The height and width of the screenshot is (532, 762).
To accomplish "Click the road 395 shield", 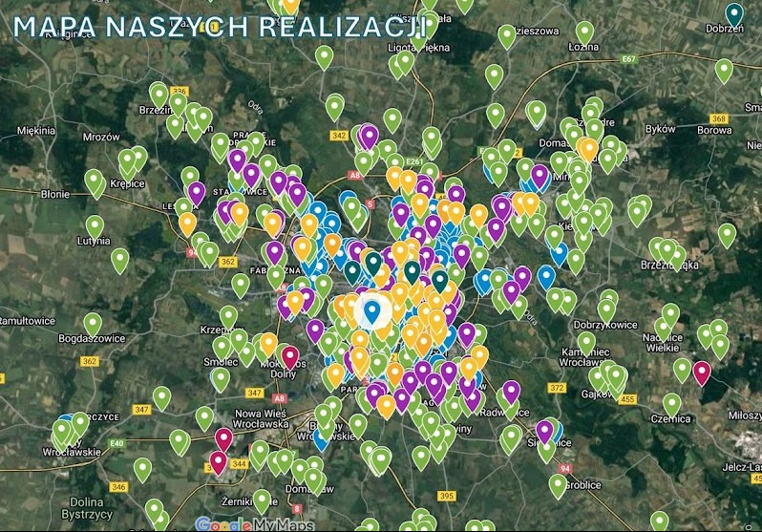I will click(x=446, y=496).
